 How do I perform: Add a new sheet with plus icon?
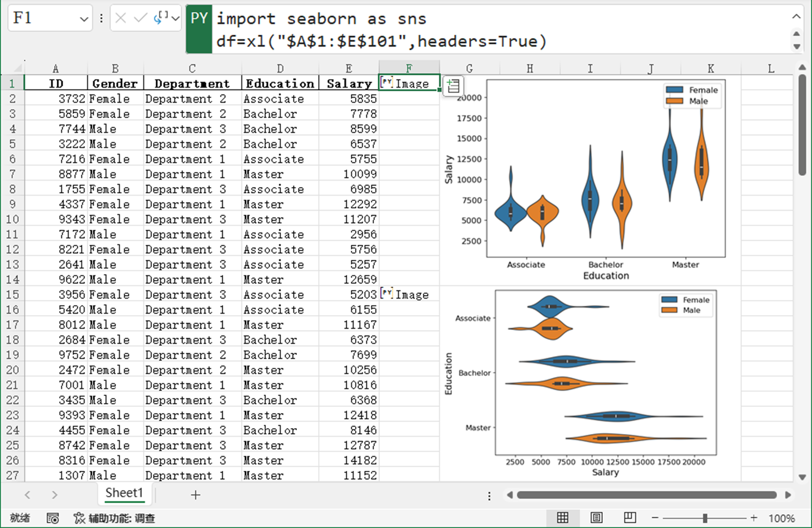196,495
